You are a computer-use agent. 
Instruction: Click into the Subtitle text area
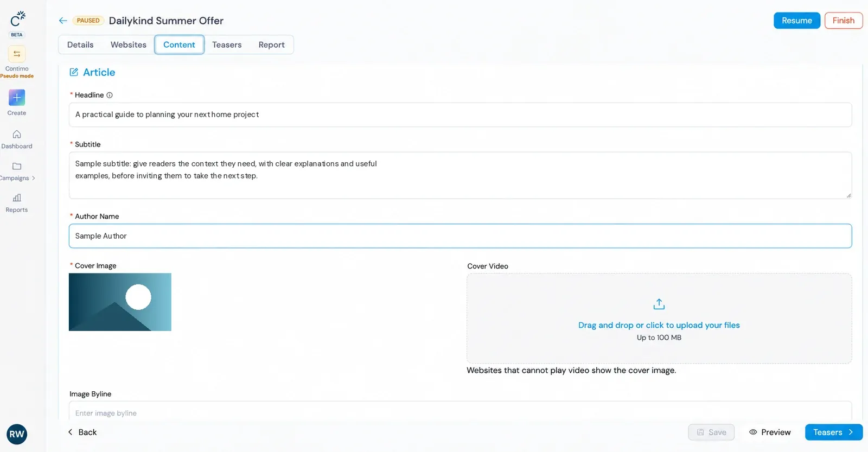[x=460, y=175]
